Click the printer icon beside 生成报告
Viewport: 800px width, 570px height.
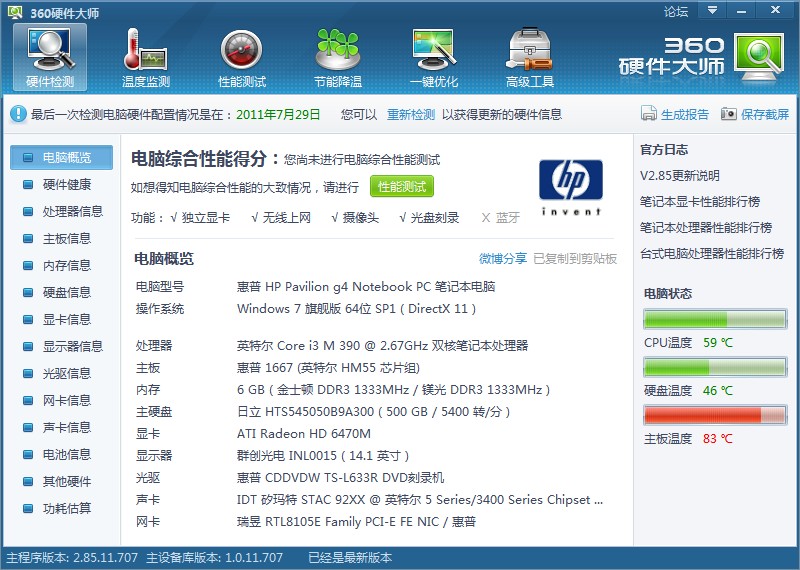648,113
